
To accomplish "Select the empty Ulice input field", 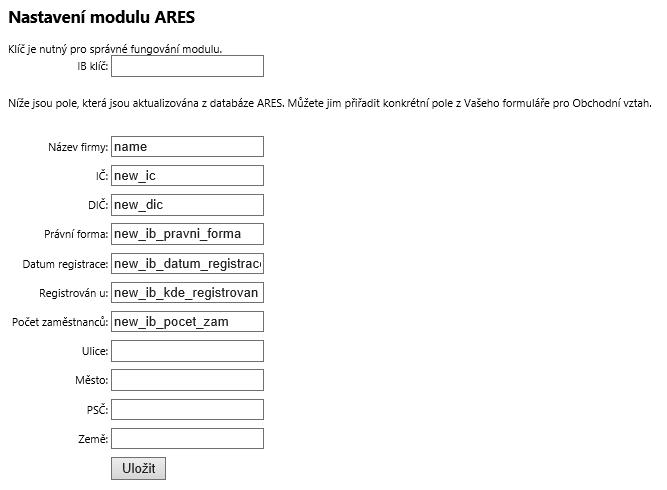I will (188, 351).
